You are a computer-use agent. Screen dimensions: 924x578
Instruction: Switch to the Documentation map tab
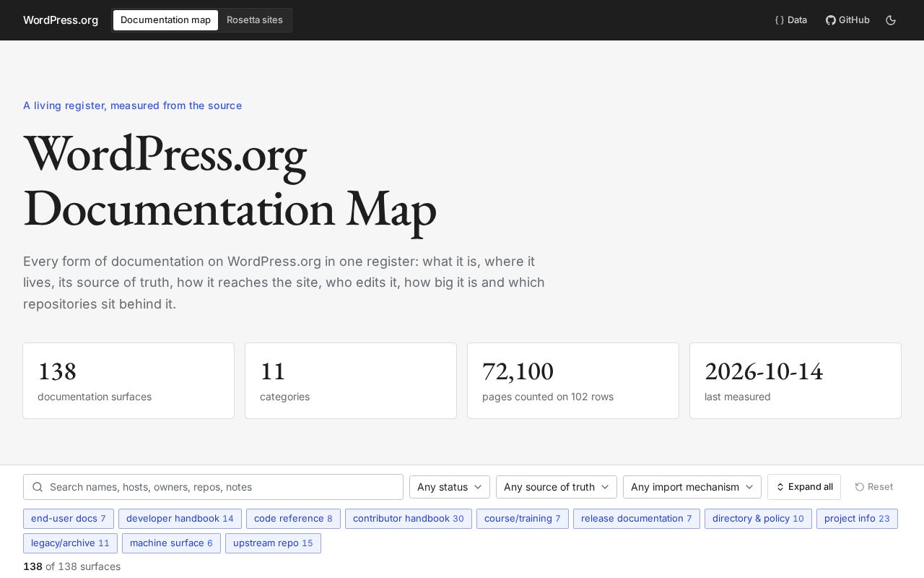[165, 20]
